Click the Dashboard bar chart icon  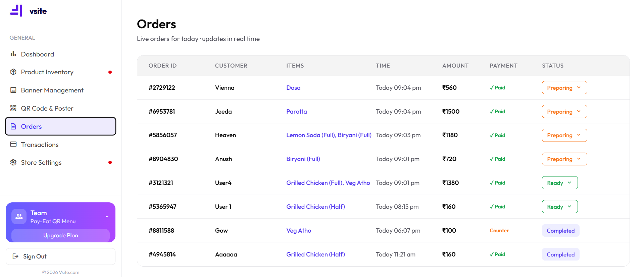[x=13, y=54]
